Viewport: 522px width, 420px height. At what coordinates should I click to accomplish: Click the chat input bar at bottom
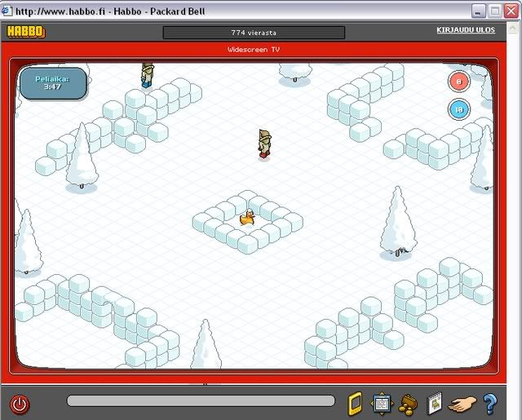pos(201,401)
